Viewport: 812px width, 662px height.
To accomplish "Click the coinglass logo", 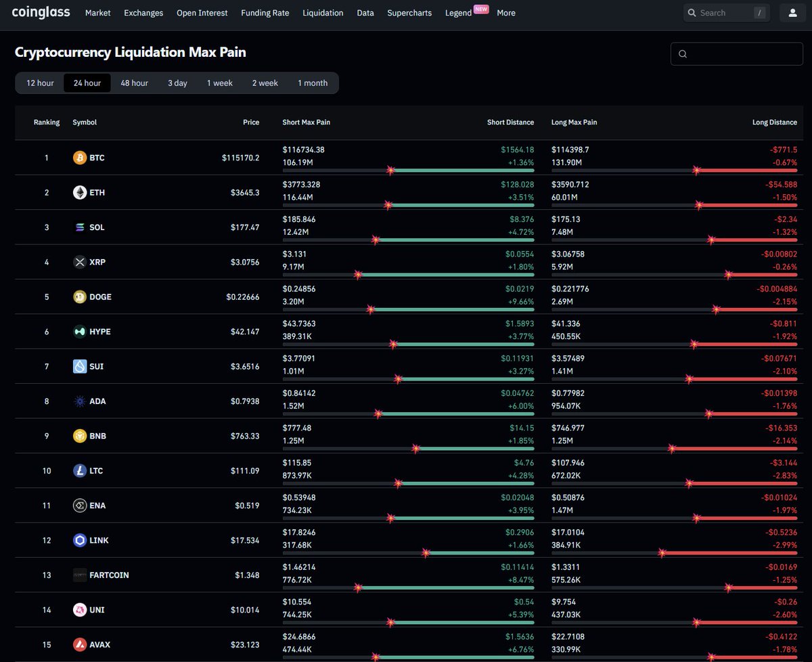I will pyautogui.click(x=41, y=12).
